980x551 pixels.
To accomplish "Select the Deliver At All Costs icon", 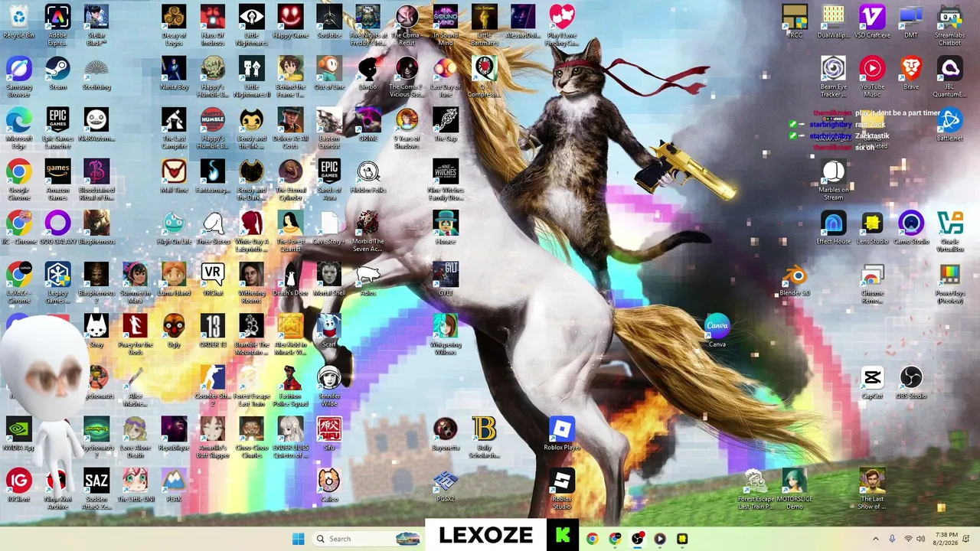I will [x=290, y=128].
